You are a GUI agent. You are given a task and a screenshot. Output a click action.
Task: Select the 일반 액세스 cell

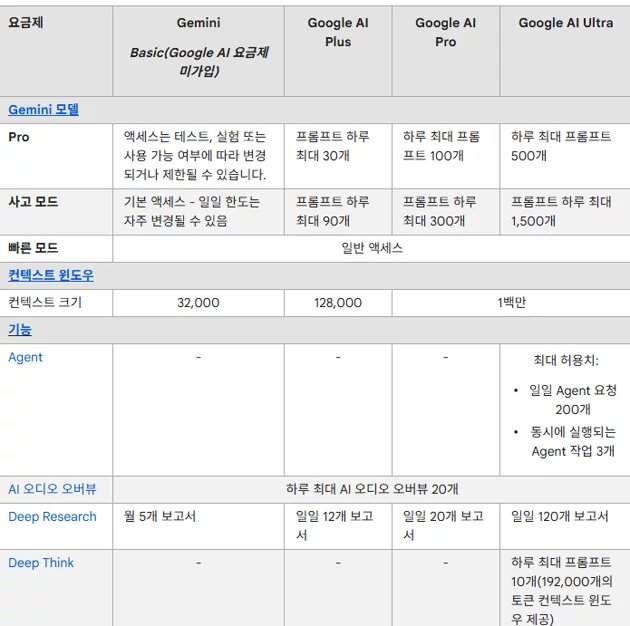(372, 248)
